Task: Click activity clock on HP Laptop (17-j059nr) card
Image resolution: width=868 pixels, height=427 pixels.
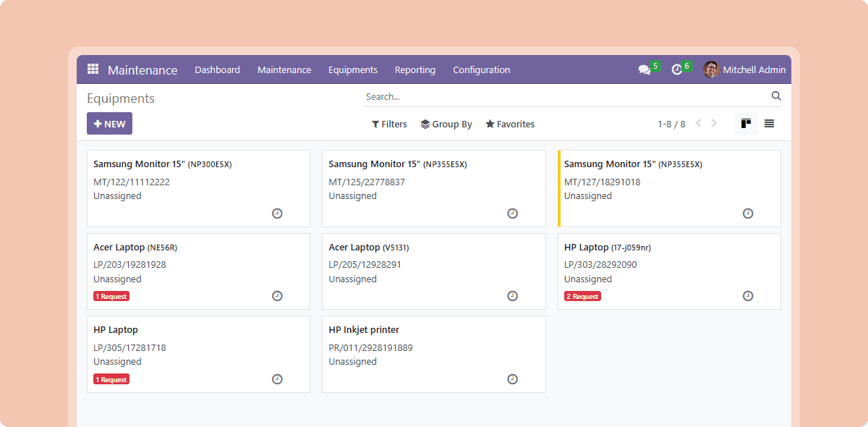Action: (748, 296)
